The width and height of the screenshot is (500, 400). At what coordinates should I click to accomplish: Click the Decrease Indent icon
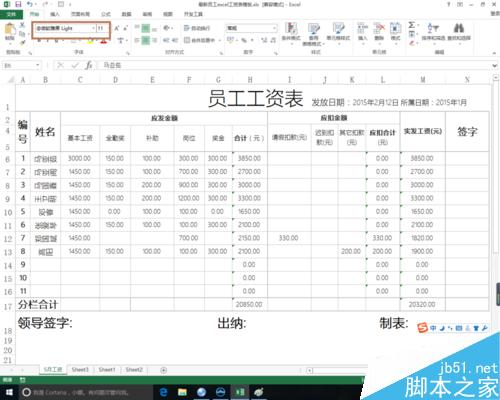pos(166,40)
